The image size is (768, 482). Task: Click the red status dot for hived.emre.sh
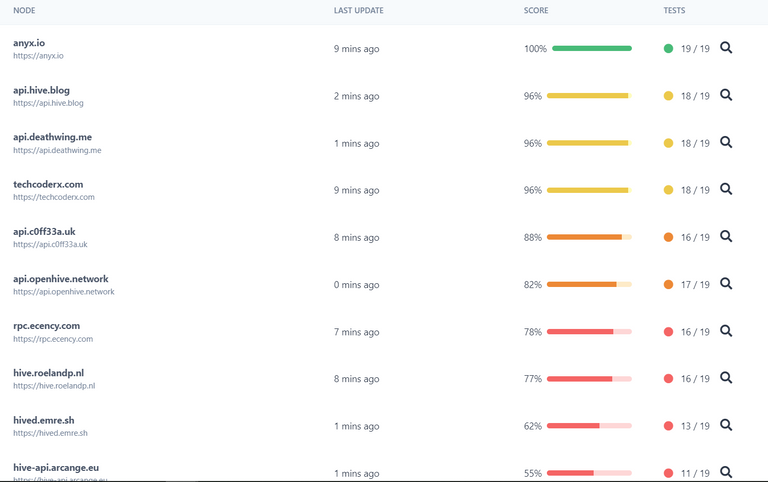click(x=668, y=426)
